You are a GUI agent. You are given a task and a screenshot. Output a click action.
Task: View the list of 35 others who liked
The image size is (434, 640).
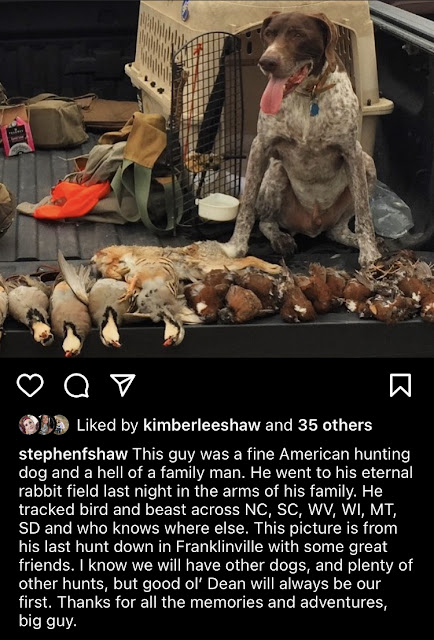pyautogui.click(x=335, y=425)
